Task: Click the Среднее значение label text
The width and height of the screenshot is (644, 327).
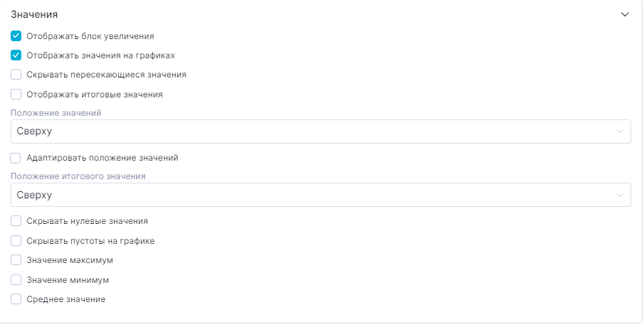Action: coord(65,299)
